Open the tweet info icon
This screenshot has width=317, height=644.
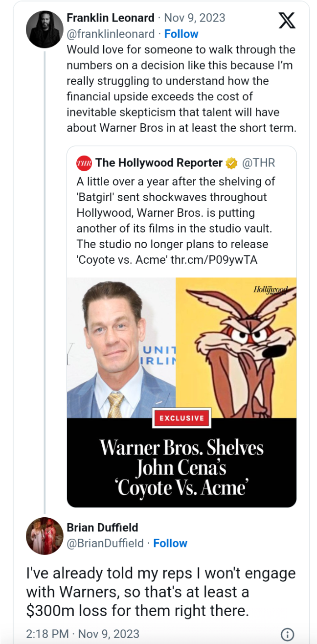point(288,634)
